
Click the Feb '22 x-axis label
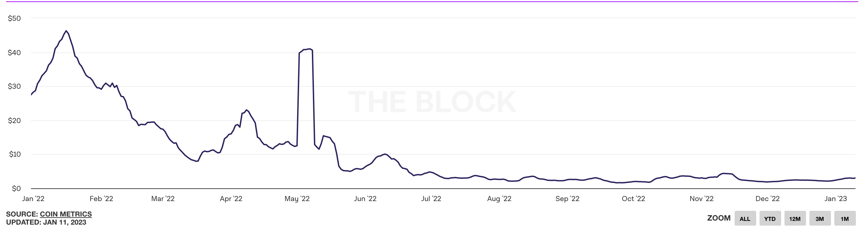(101, 199)
